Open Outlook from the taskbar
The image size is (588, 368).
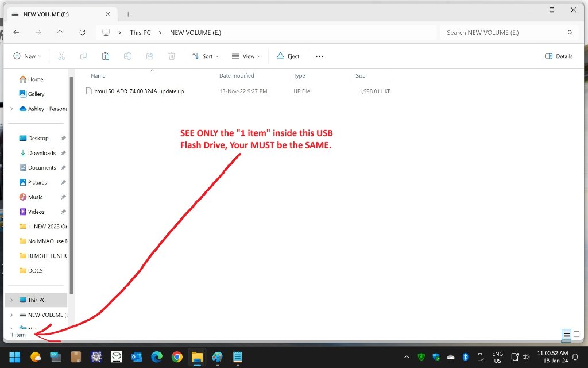136,356
